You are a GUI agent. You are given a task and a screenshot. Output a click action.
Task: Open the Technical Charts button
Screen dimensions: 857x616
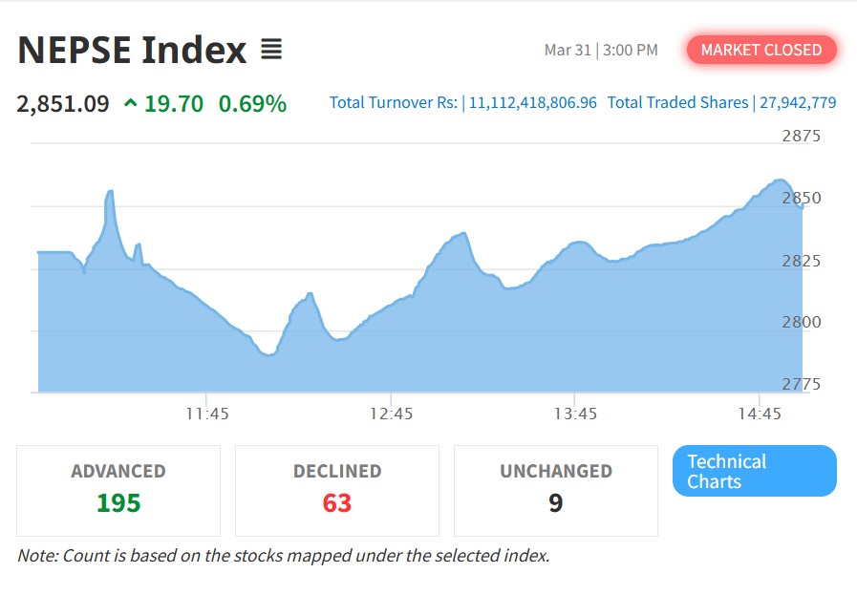[754, 471]
